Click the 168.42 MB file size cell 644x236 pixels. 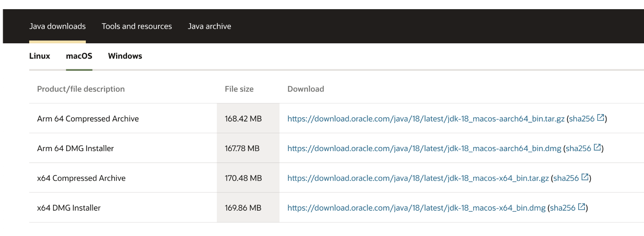[x=248, y=118]
